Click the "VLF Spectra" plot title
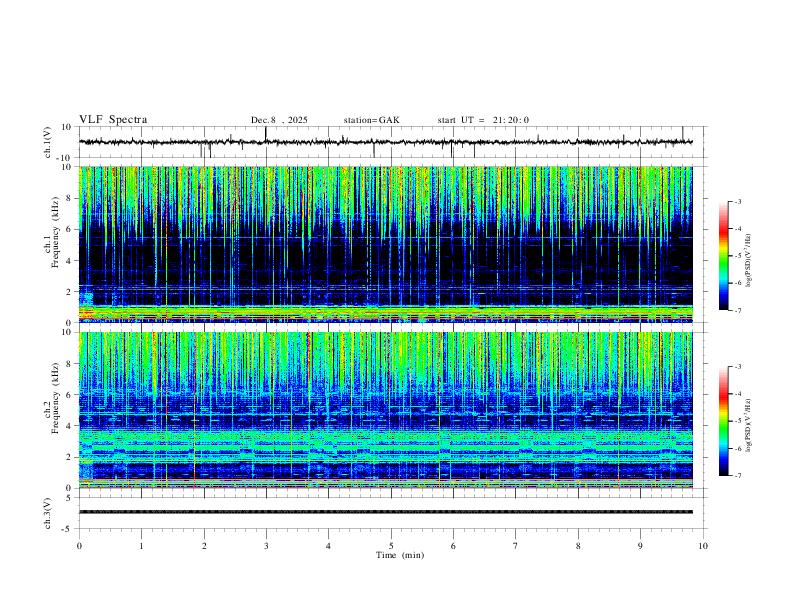 click(113, 120)
